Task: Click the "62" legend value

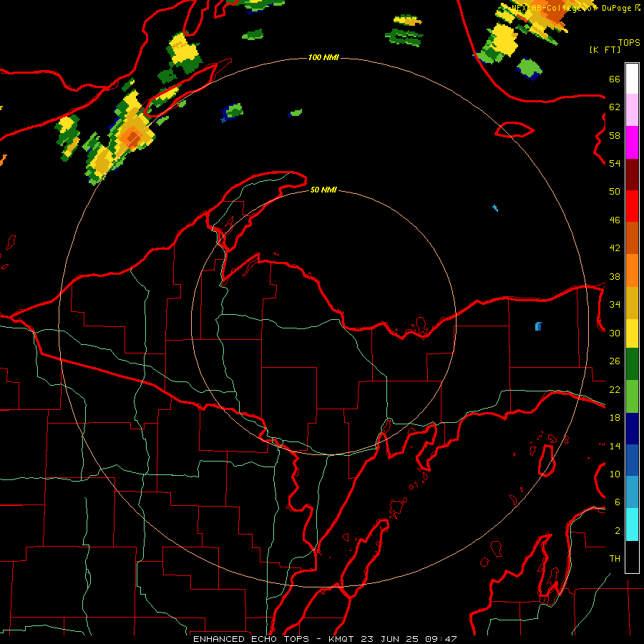Action: [x=615, y=107]
